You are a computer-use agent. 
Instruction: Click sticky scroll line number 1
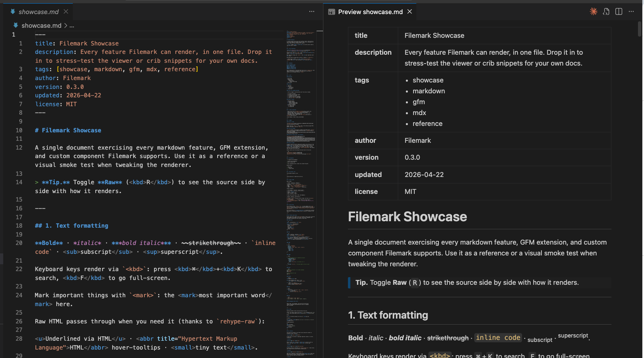click(13, 35)
